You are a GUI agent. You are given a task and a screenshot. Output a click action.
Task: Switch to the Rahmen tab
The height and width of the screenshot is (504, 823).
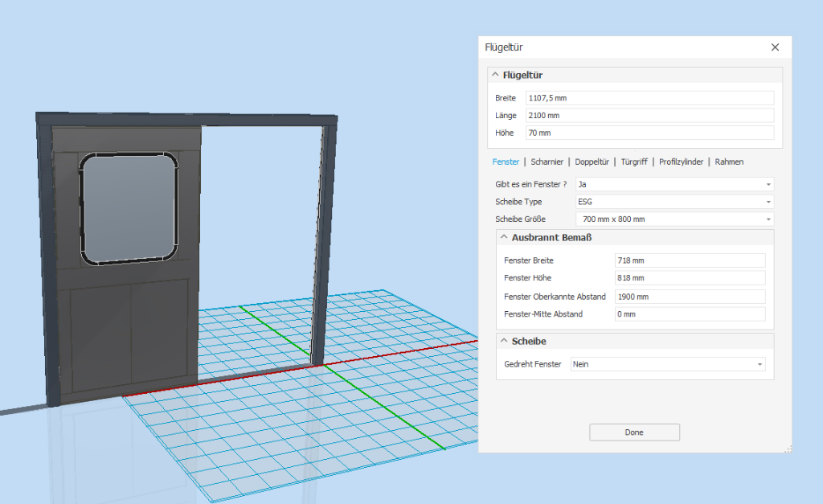pos(729,162)
